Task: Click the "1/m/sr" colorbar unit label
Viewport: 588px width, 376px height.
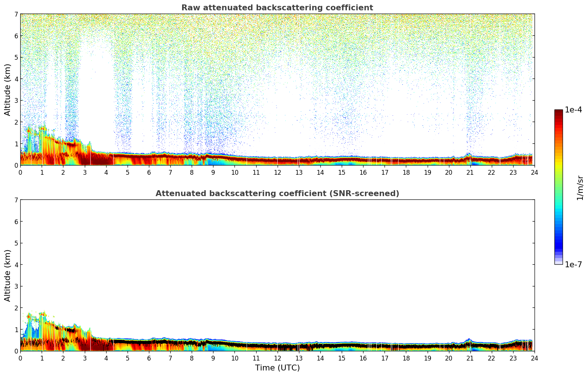Action: [x=580, y=188]
